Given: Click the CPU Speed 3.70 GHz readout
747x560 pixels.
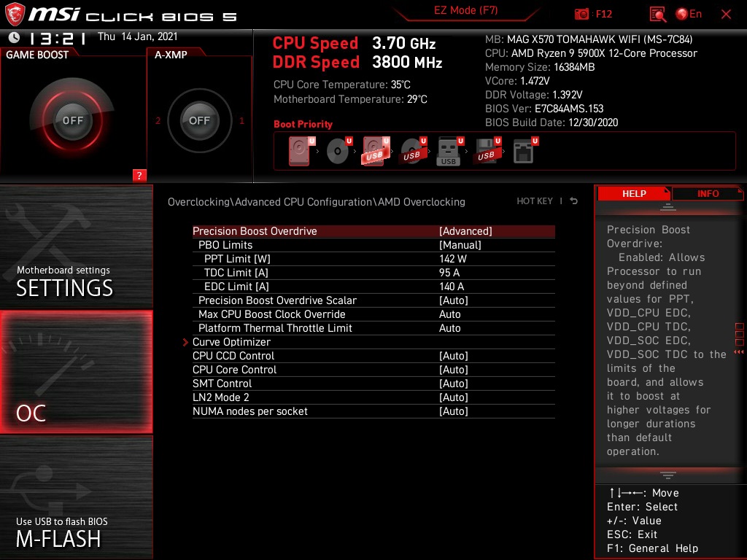Looking at the screenshot, I should 354,43.
